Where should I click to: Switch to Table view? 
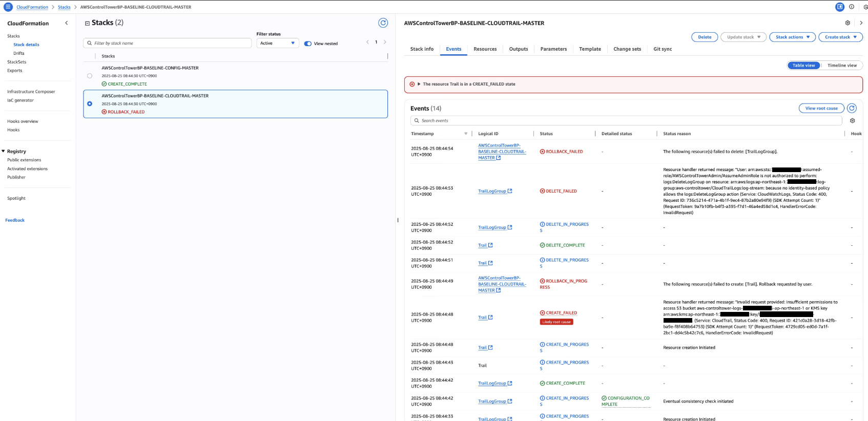pyautogui.click(x=803, y=66)
